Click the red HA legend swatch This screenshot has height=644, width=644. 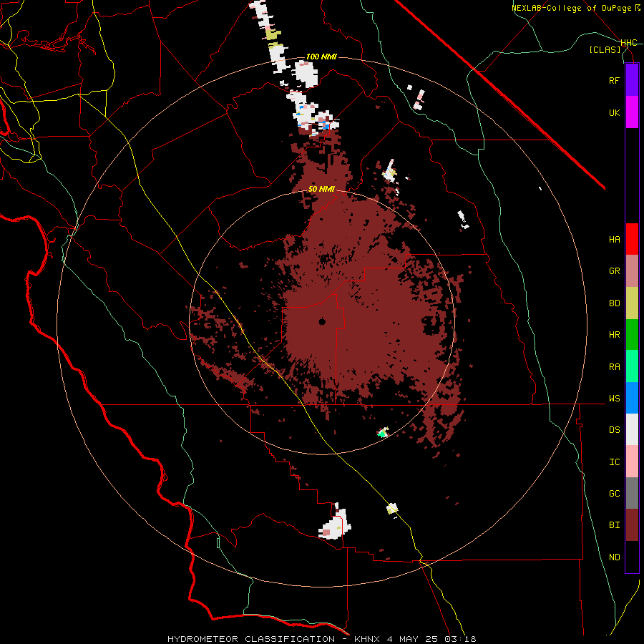(x=632, y=239)
